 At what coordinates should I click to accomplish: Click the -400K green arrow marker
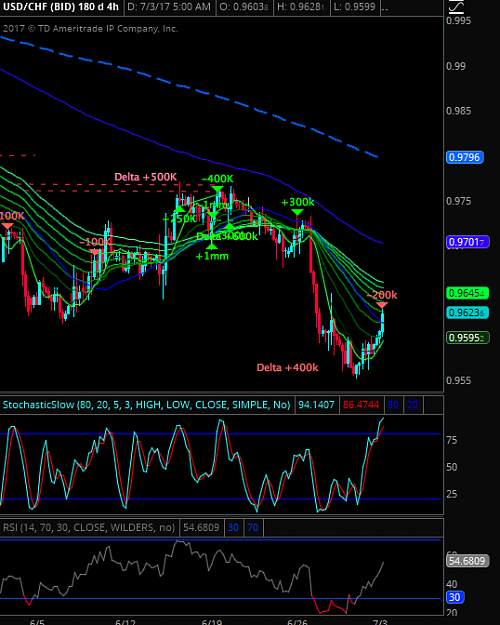point(217,189)
